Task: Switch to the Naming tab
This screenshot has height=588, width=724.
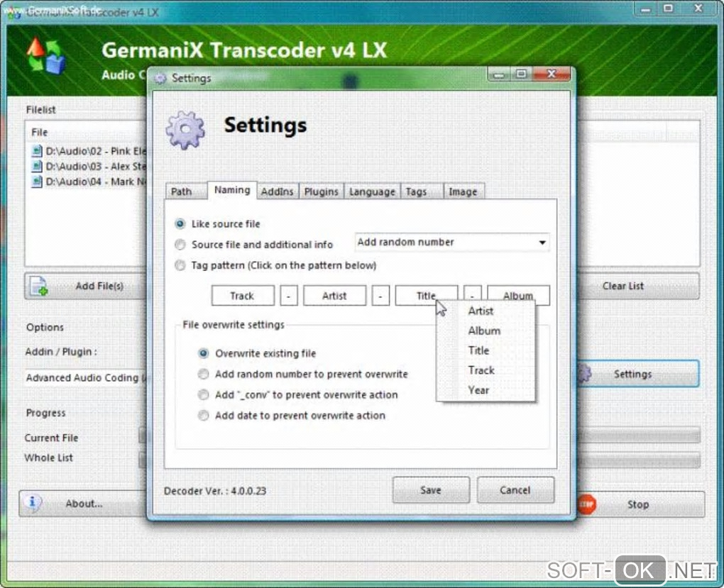Action: point(232,190)
